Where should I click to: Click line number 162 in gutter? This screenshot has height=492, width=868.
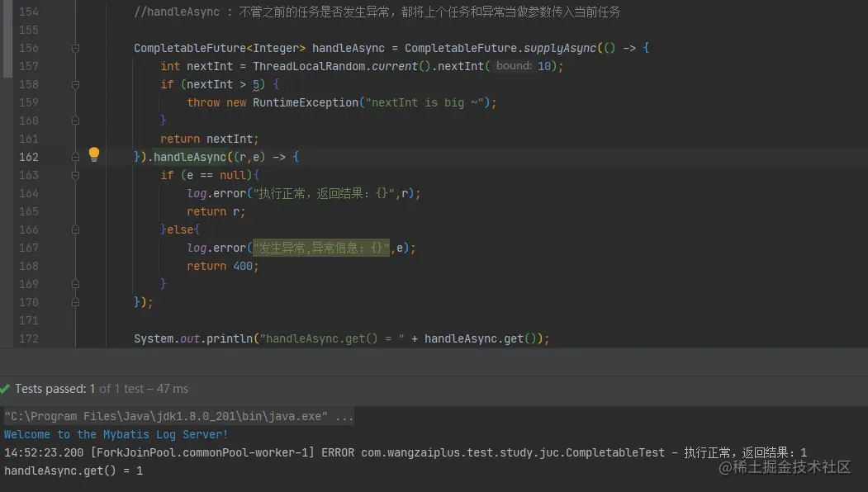click(x=29, y=157)
